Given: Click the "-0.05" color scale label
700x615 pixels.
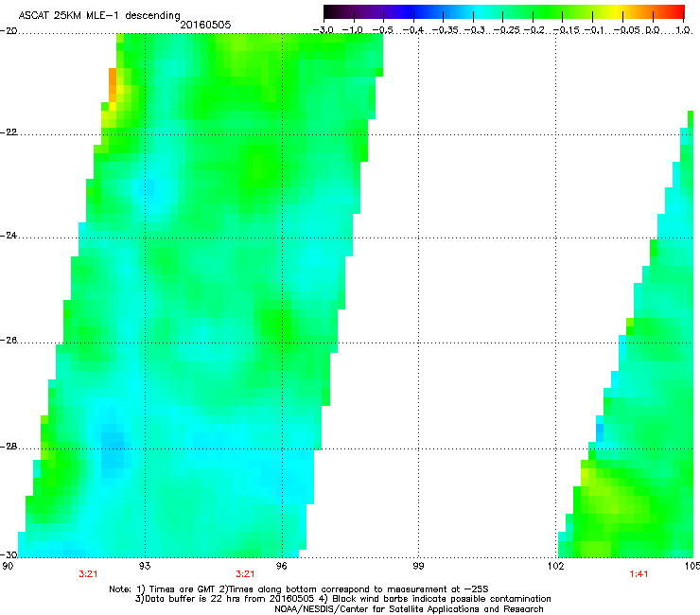Looking at the screenshot, I should (x=626, y=30).
